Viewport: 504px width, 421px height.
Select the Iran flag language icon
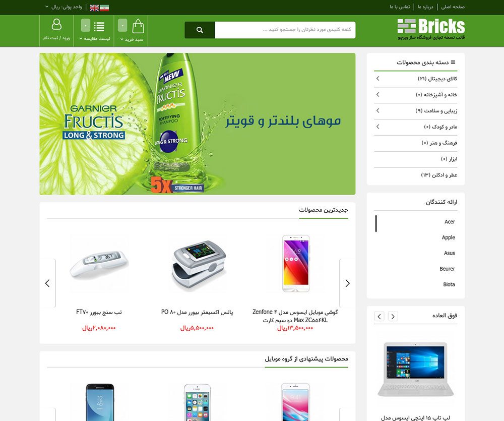104,8
